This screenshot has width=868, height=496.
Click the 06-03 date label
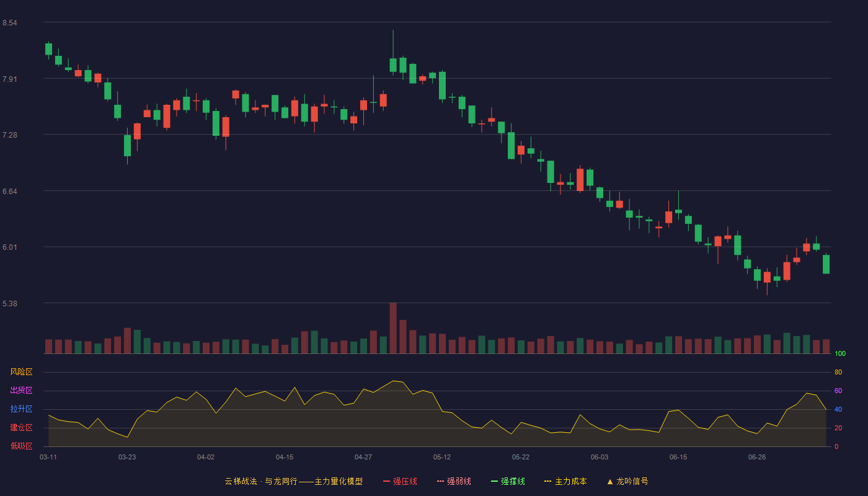[600, 457]
